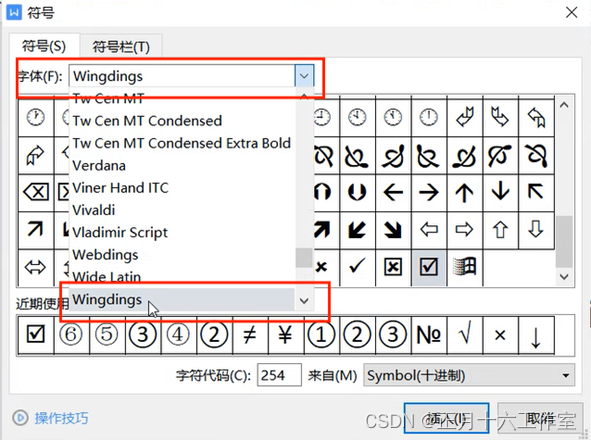The height and width of the screenshot is (440, 591).
Task: Select the bold down-right diagonal arrow symbol
Action: pyautogui.click(x=393, y=230)
